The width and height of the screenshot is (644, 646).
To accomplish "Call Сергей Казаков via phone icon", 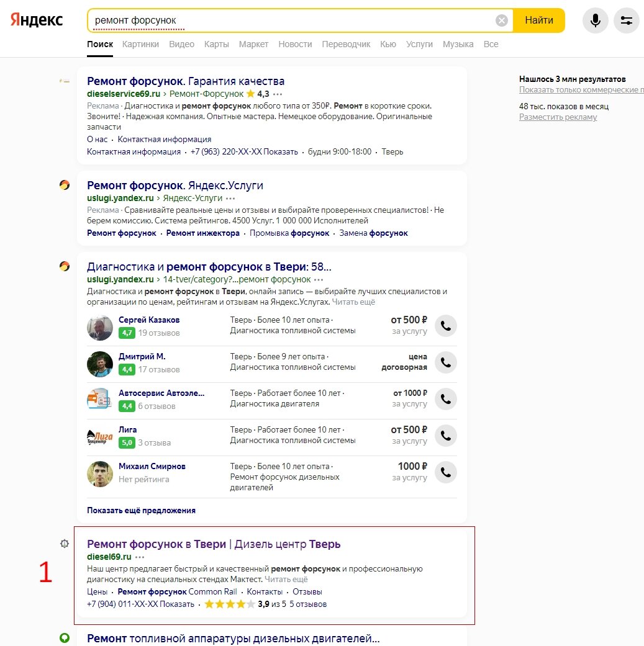I will (x=446, y=326).
